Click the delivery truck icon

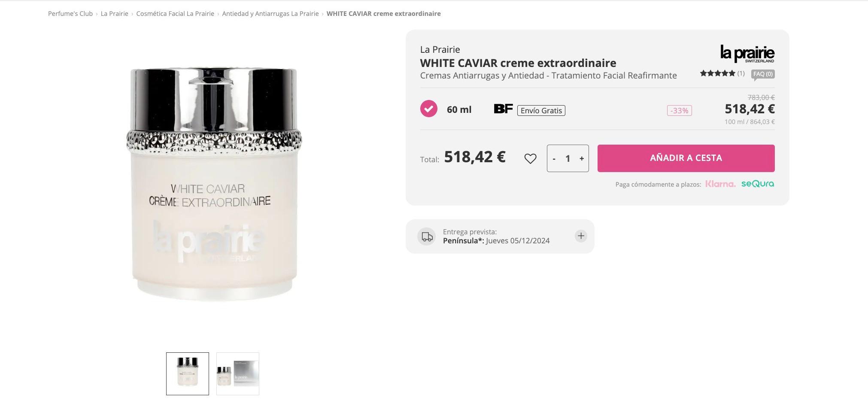click(427, 236)
